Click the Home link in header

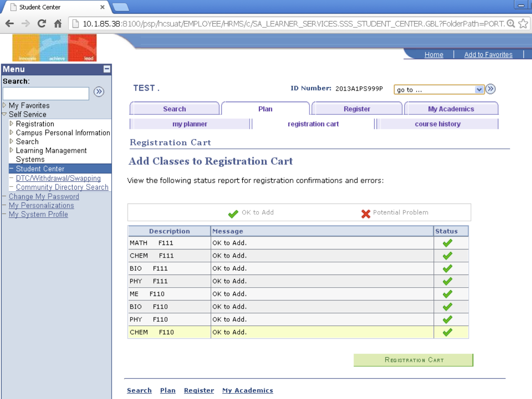(434, 55)
